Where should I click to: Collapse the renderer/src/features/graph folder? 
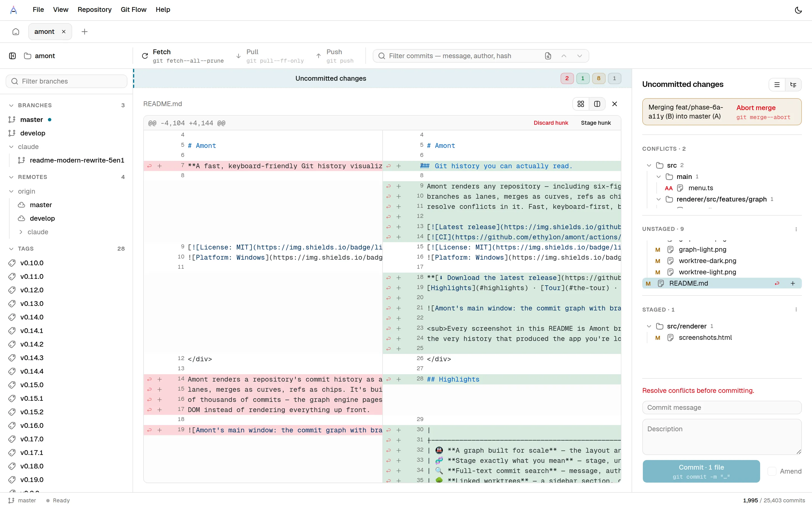click(x=659, y=199)
